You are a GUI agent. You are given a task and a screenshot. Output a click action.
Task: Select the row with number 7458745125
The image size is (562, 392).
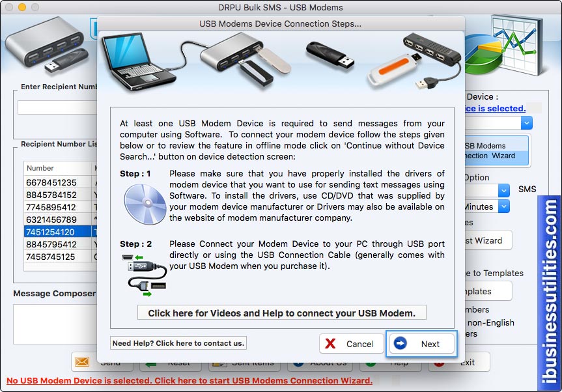[61, 257]
